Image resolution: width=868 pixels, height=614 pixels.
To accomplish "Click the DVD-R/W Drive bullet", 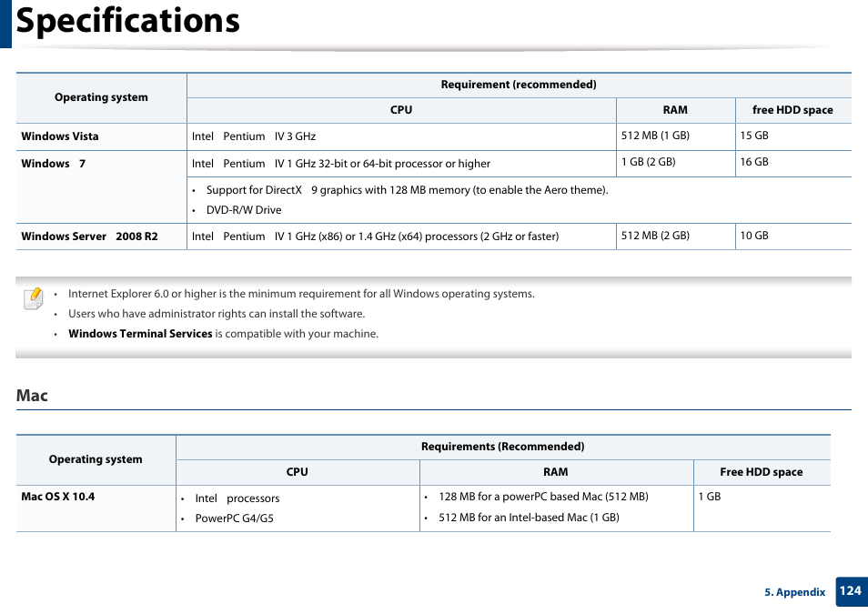I will tap(244, 210).
